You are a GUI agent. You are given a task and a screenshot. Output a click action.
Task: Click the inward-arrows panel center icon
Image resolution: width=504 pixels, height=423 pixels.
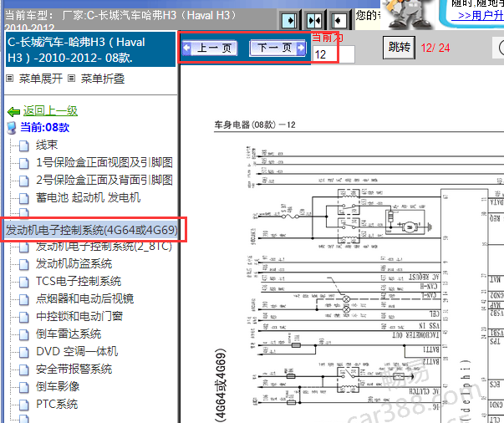click(314, 21)
